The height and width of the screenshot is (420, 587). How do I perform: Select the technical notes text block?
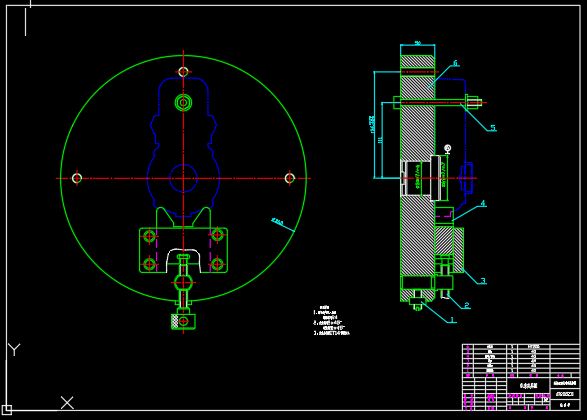click(x=331, y=320)
